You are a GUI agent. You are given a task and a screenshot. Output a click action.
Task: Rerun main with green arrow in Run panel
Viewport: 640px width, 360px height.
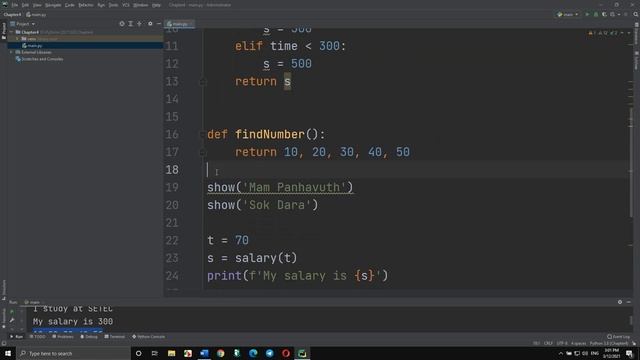12,312
